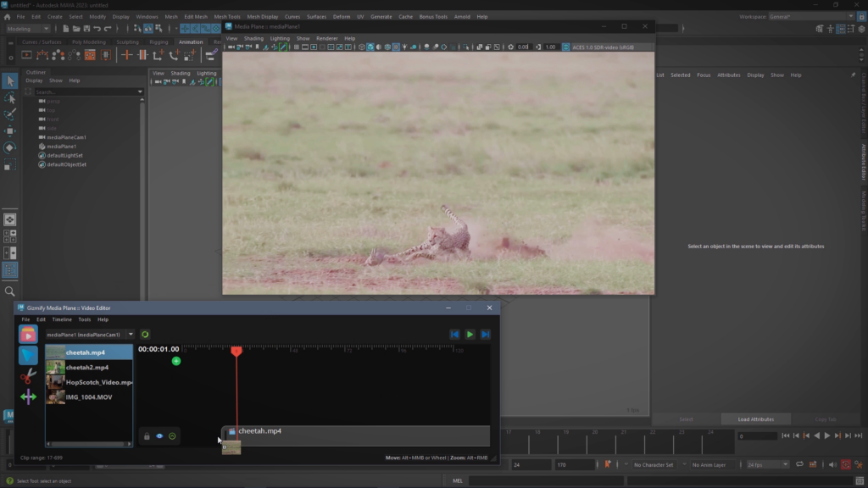Click the green plus add-track button

[x=176, y=361]
